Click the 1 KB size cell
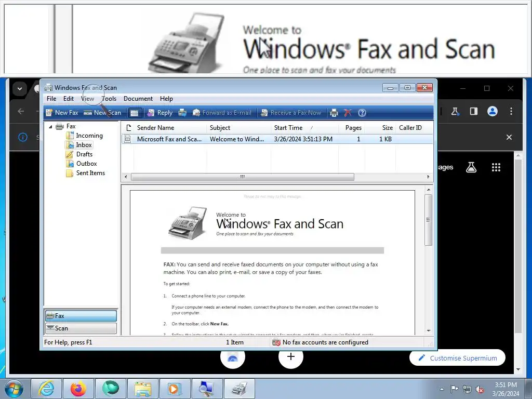This screenshot has width=532, height=399. click(385, 139)
